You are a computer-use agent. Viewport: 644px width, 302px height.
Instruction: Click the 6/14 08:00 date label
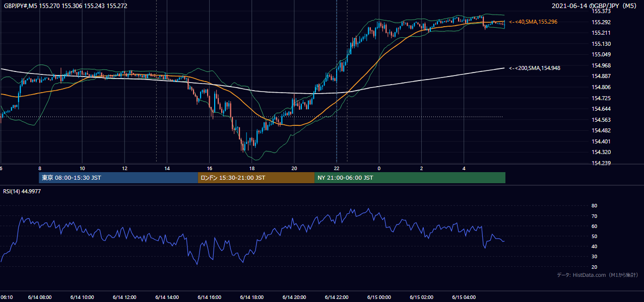coord(40,297)
